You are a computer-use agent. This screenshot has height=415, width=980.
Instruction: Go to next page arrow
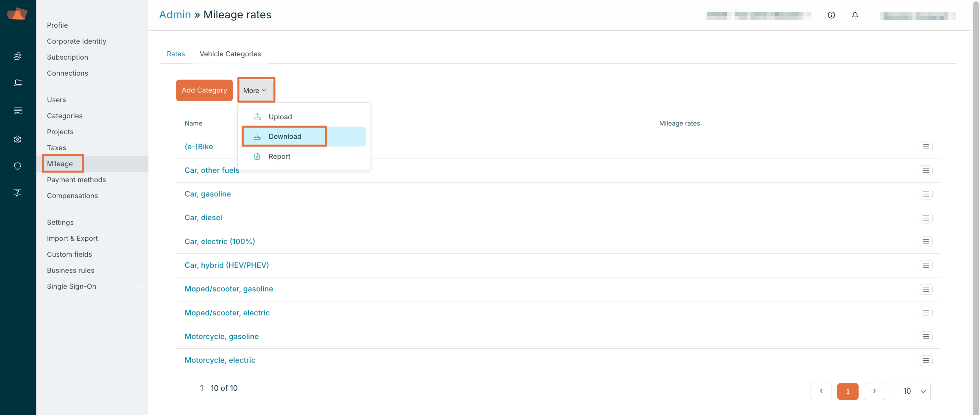click(874, 391)
